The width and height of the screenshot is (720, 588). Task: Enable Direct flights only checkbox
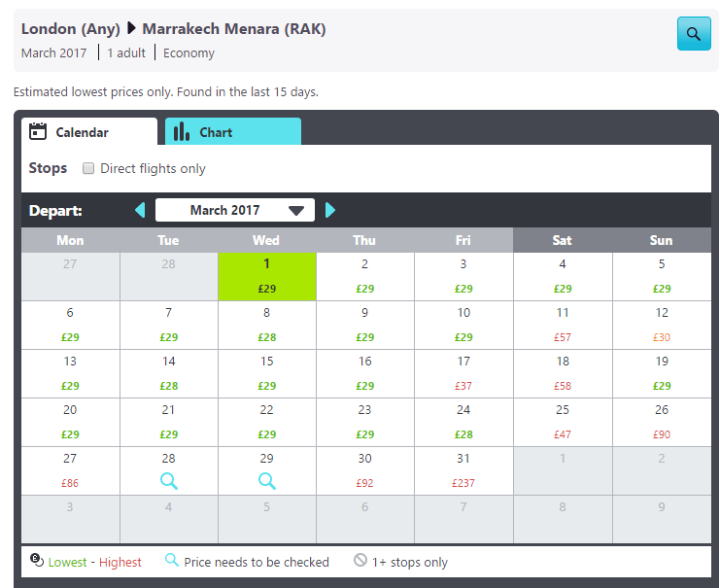pyautogui.click(x=88, y=168)
